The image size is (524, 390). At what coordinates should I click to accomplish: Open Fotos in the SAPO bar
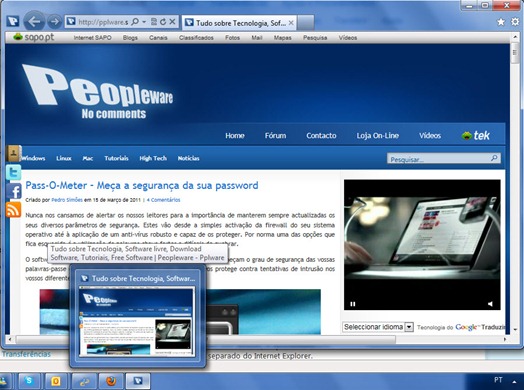pyautogui.click(x=232, y=38)
